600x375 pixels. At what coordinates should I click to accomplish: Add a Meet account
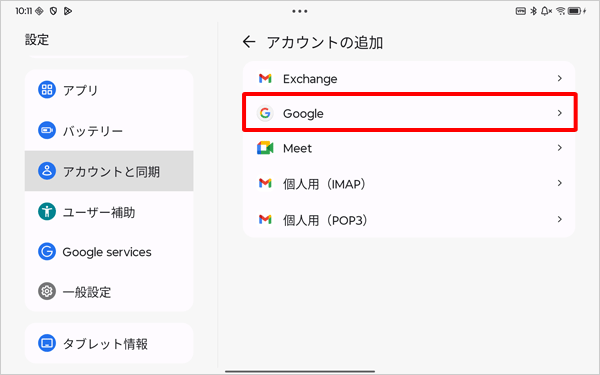tap(409, 148)
